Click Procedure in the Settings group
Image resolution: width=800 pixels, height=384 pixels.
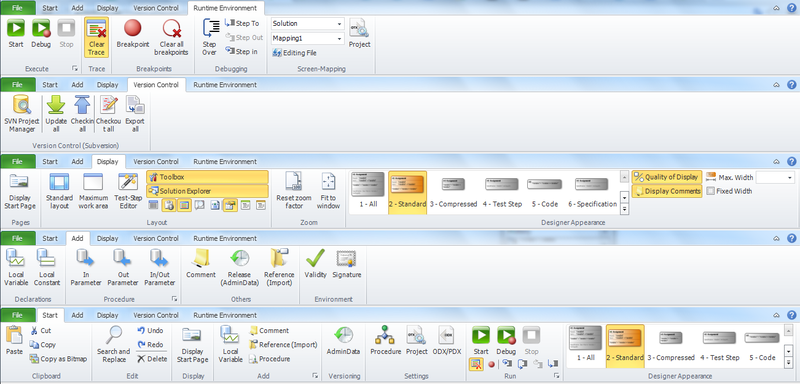386,341
